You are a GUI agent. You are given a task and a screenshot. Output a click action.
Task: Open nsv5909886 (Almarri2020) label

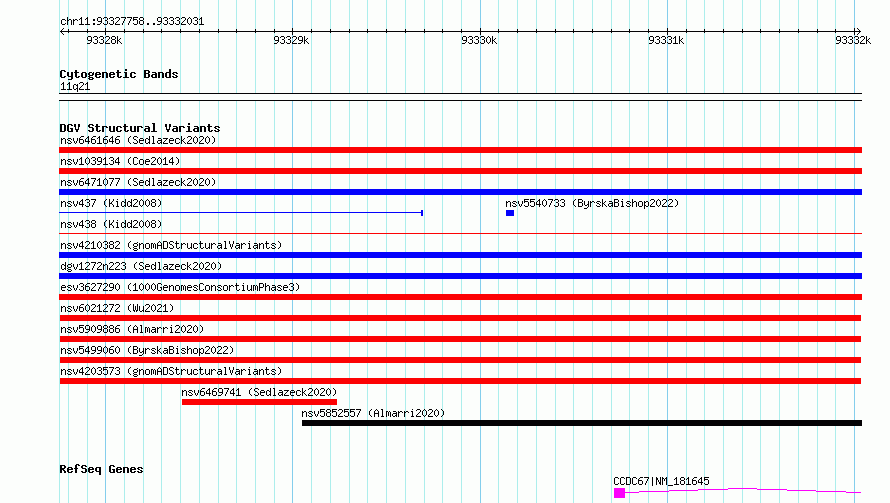(132, 329)
